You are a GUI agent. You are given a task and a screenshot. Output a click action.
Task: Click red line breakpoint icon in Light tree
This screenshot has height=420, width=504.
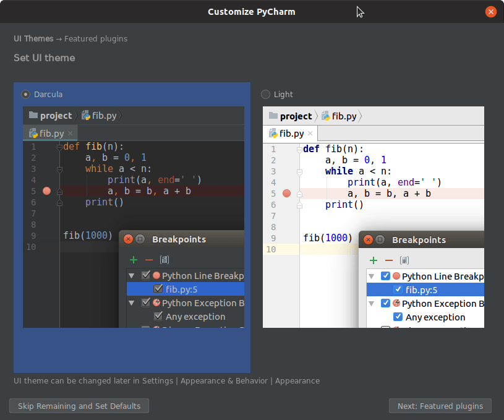[x=396, y=276]
